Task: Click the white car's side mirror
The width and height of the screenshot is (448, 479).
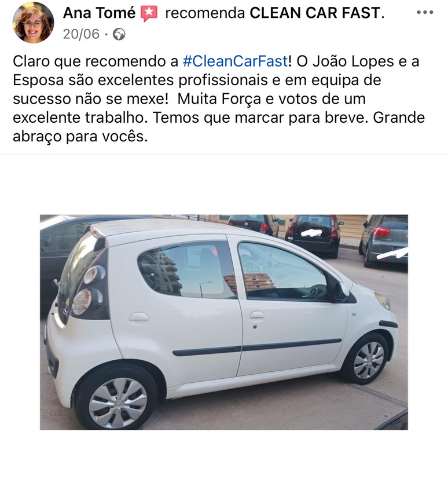Action: click(341, 292)
